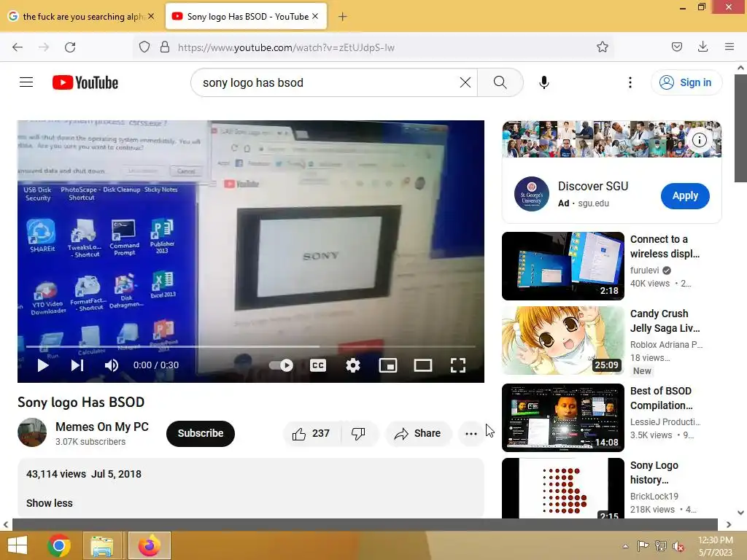
Task: Close the Google search tab
Action: (151, 16)
